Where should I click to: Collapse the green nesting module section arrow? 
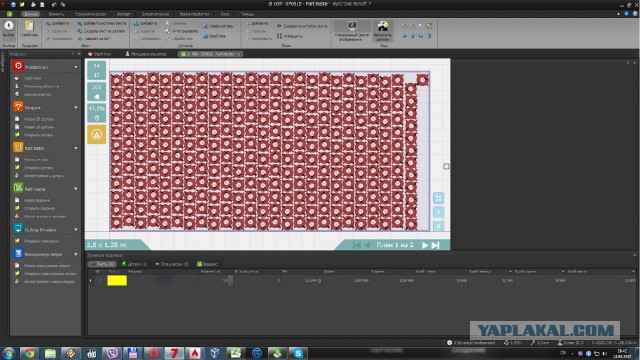click(x=76, y=189)
